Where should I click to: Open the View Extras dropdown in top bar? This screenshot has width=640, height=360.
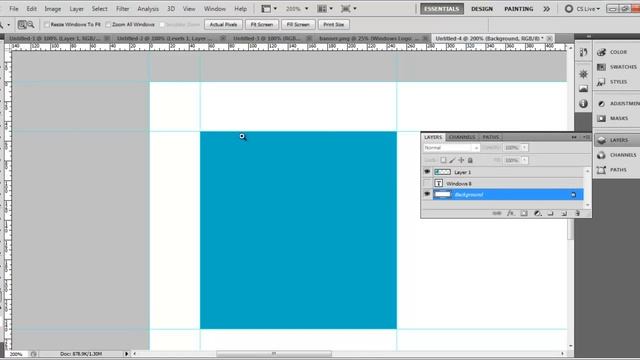pos(269,9)
